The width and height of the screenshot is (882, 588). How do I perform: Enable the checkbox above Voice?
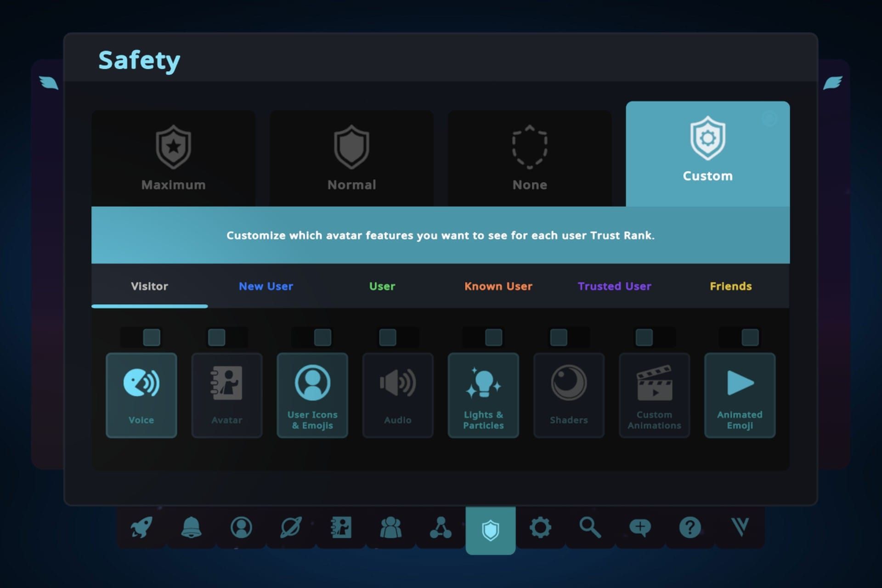pos(151,337)
